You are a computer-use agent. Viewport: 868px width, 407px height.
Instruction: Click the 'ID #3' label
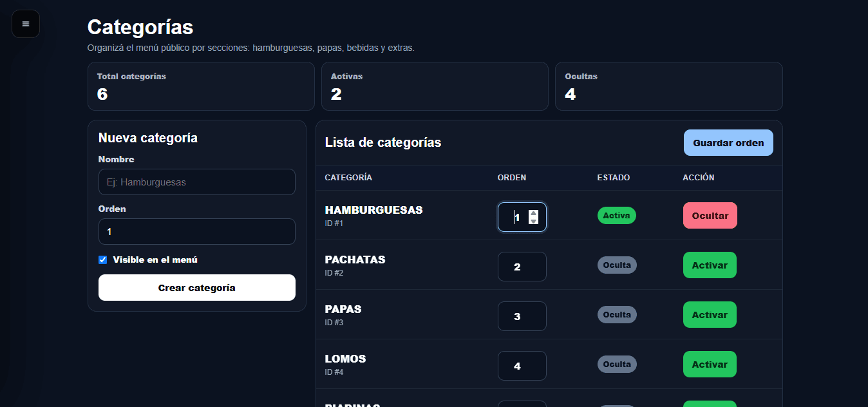334,323
